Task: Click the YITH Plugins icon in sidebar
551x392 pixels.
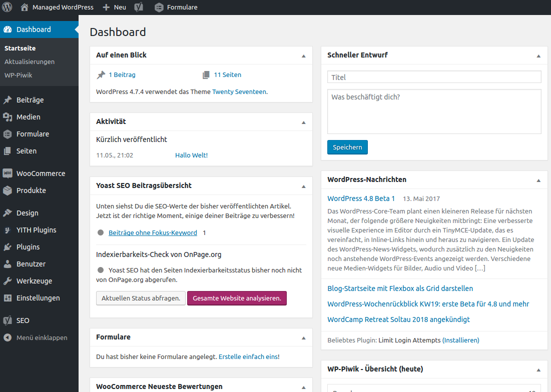Action: (8, 230)
